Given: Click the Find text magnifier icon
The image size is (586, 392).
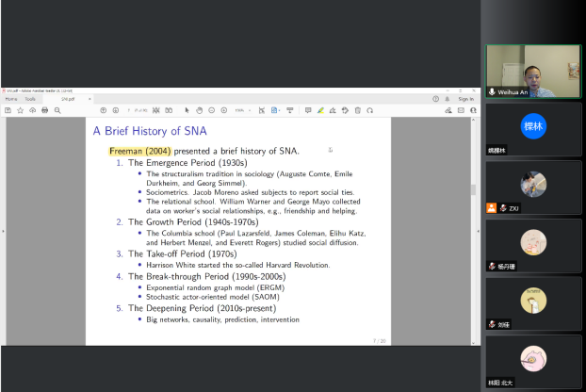Looking at the screenshot, I should 57,110.
